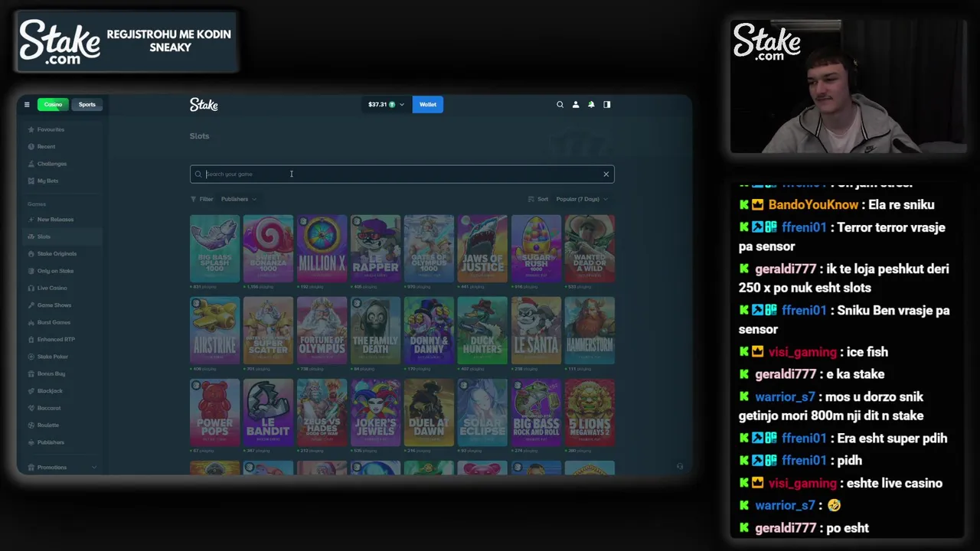Open Gates of Olympus 1000 game
Viewport: 980px width, 551px height.
tap(429, 249)
